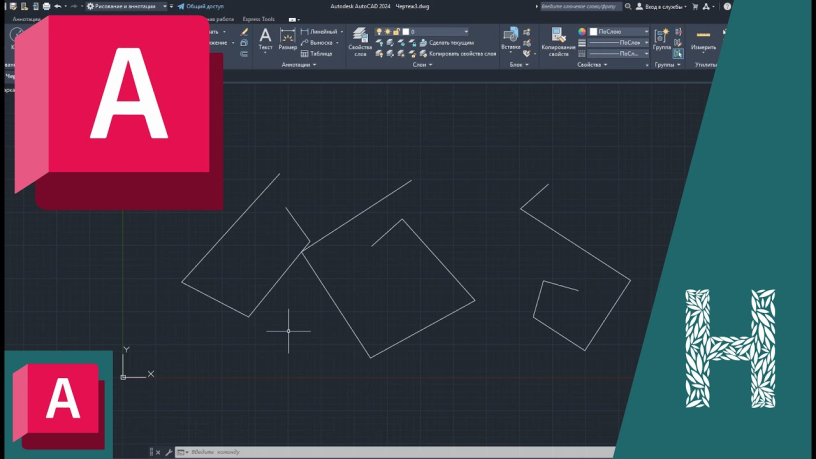Expand the Свойства panel
Image resolution: width=816 pixels, height=459 pixels.
pos(592,65)
